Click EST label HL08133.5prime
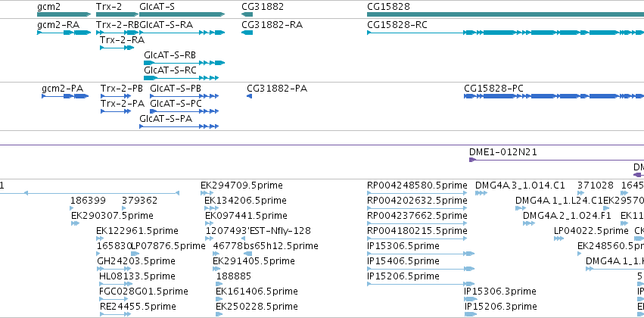This screenshot has width=644, height=318. (137, 276)
